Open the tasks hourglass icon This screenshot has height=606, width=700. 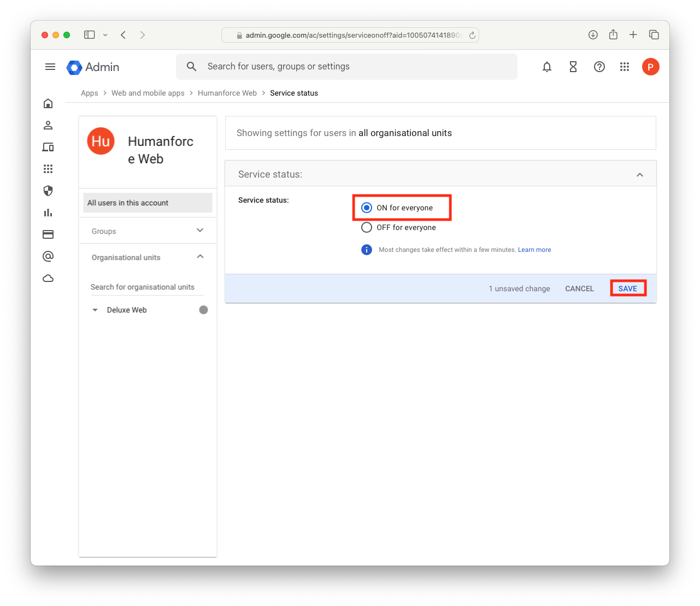[573, 67]
